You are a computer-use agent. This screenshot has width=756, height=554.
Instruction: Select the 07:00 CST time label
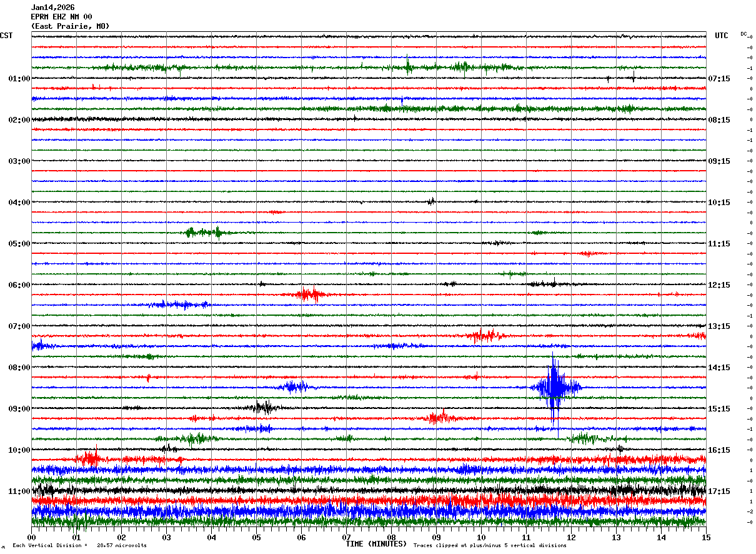click(x=19, y=326)
